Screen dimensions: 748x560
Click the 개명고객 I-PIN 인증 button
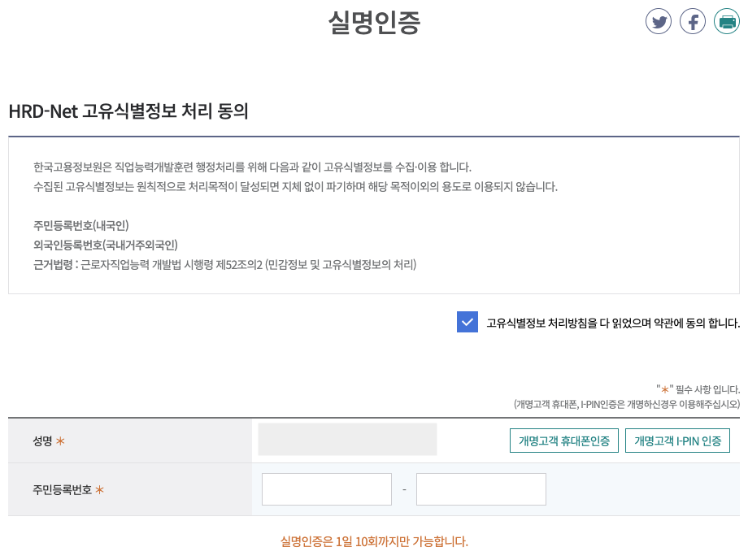(x=677, y=440)
